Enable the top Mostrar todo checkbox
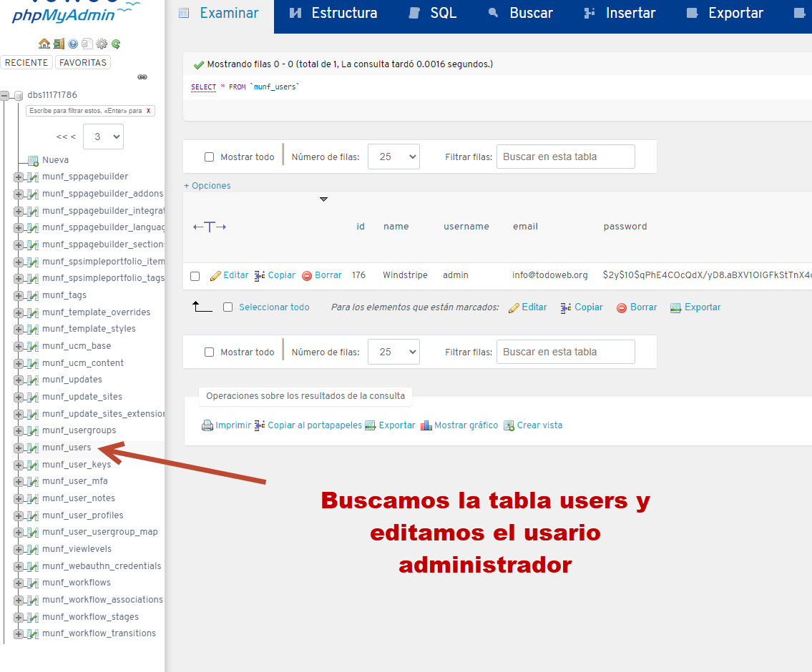Viewport: 812px width, 672px height. [x=210, y=157]
